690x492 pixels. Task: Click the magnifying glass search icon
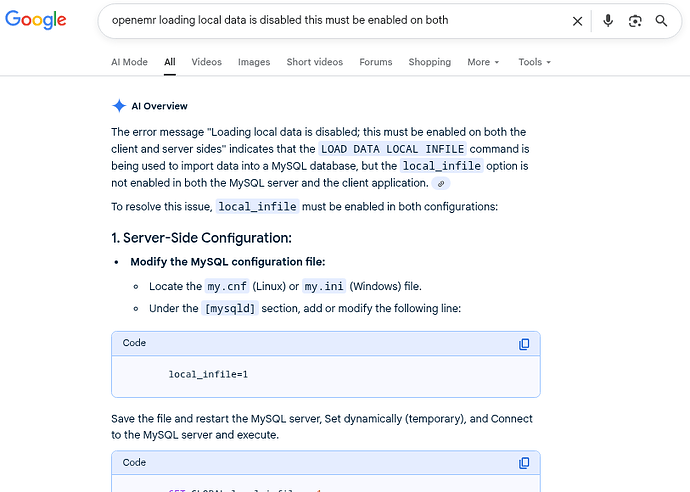661,20
